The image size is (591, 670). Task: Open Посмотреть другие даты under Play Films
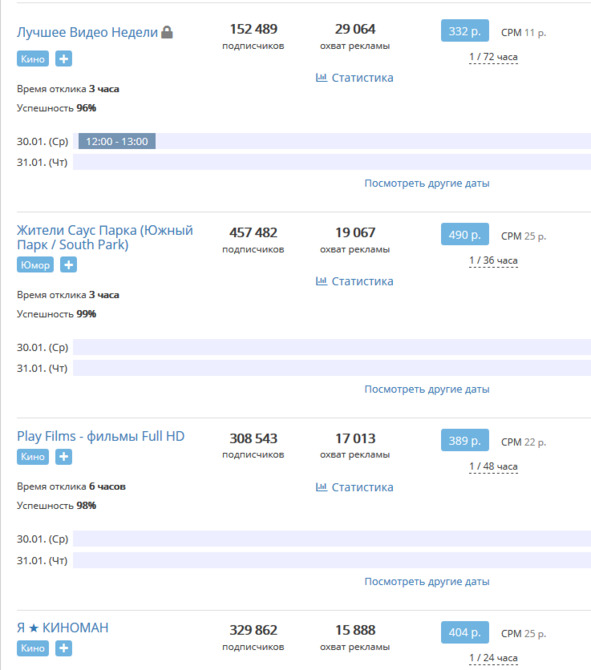427,582
